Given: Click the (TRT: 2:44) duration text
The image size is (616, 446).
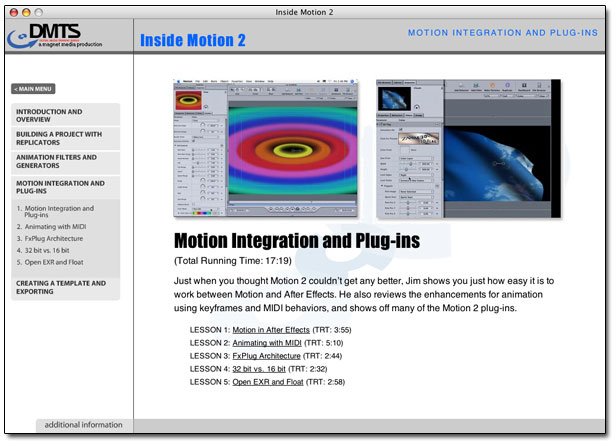Looking at the screenshot, I should tap(323, 356).
